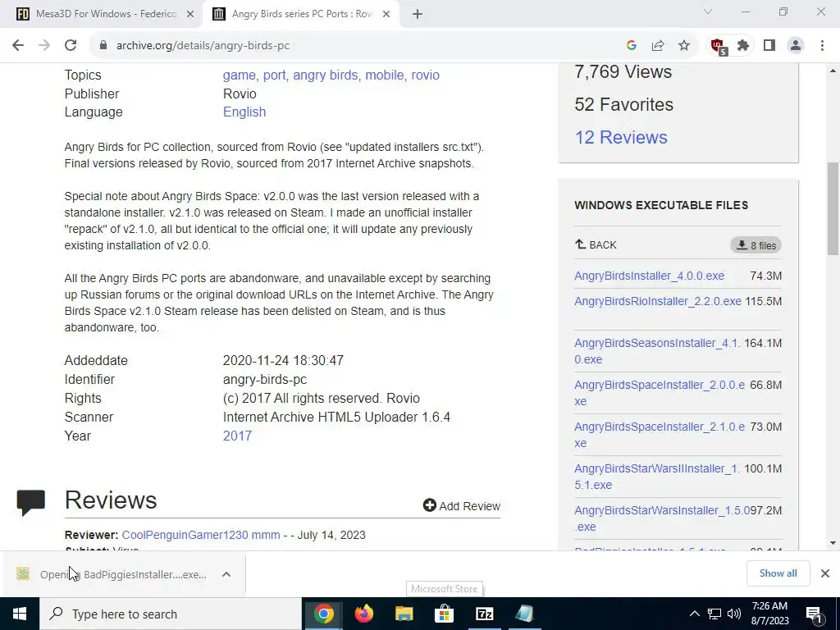Open 7-Zip from the taskbar
The image size is (840, 630).
pyautogui.click(x=484, y=614)
